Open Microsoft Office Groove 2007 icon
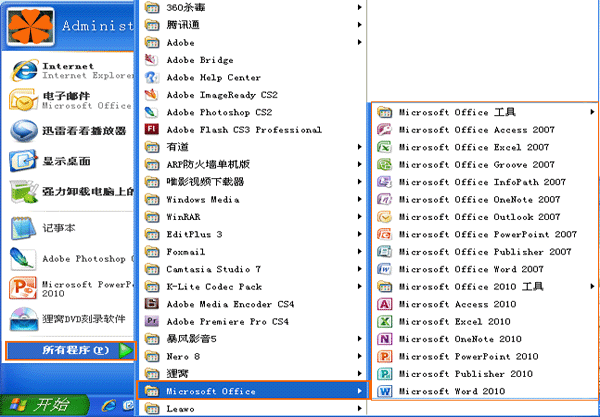 [x=384, y=165]
